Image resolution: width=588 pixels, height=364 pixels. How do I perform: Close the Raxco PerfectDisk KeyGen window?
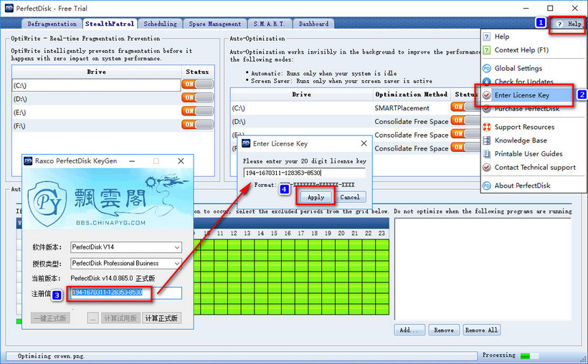181,161
